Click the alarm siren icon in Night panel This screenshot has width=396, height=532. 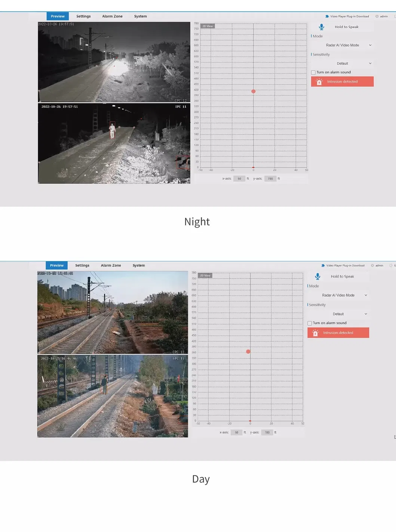pyautogui.click(x=319, y=82)
